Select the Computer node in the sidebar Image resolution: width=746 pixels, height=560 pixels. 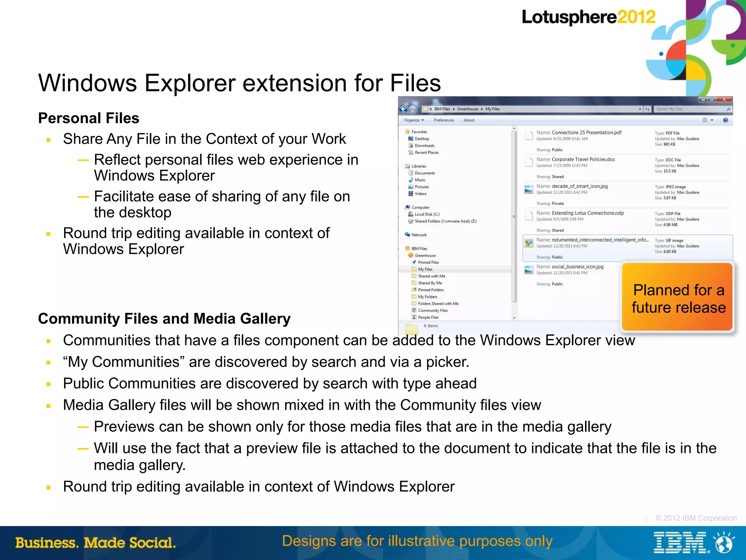[x=420, y=207]
